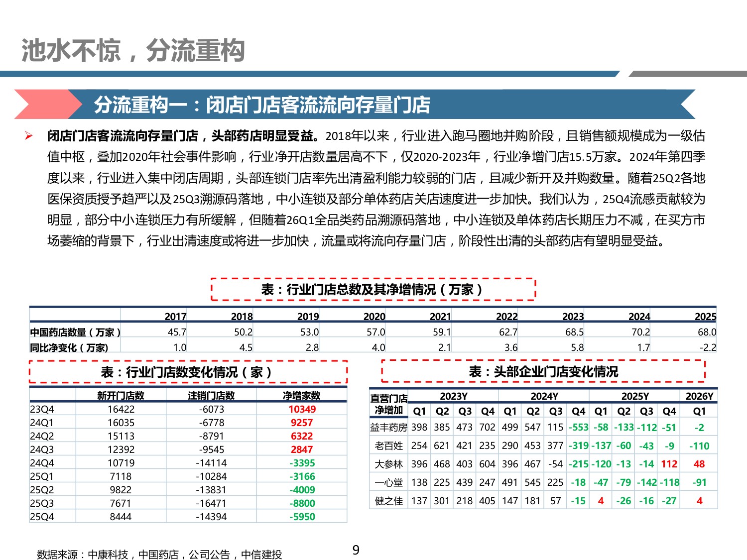Viewport: 747px width, 560px height.
Task: Click the red bullet arrow before the paragraph
Action: (29, 135)
